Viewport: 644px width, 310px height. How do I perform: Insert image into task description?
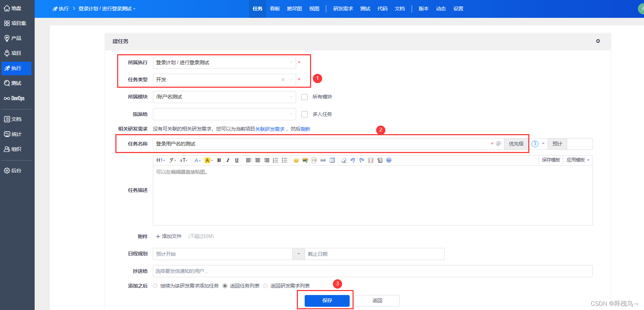click(305, 160)
